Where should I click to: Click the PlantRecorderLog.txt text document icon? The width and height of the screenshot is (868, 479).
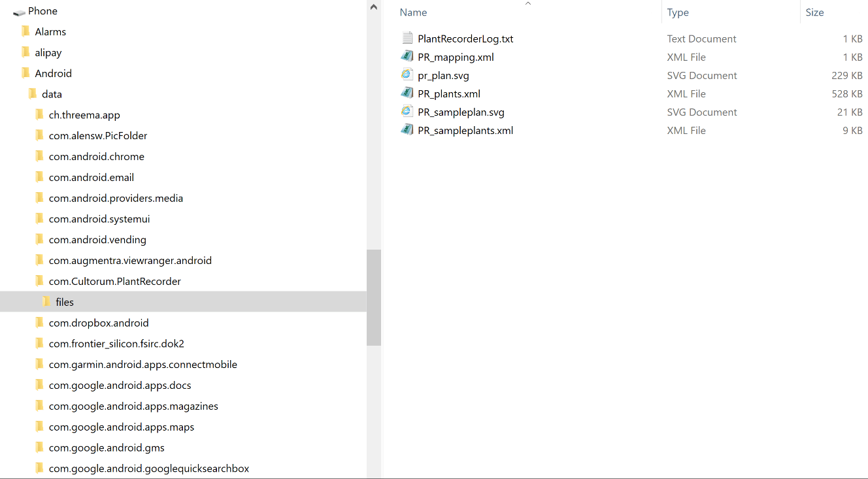coord(407,39)
